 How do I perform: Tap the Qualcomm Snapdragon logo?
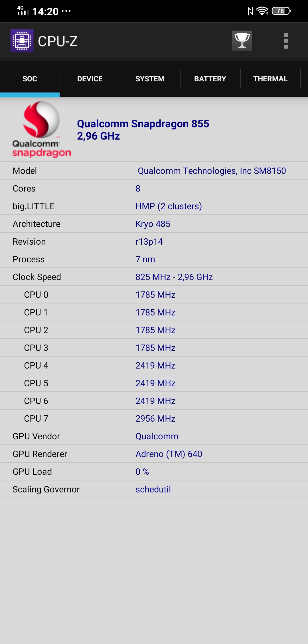41,129
